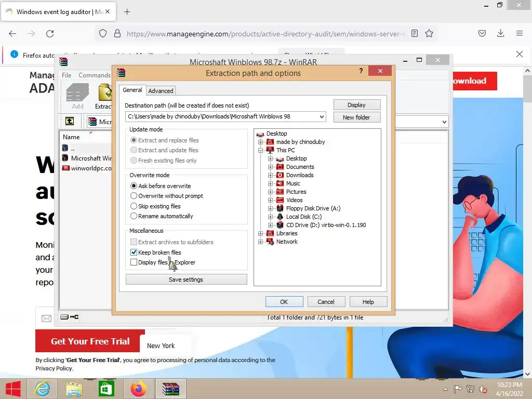The width and height of the screenshot is (532, 399).
Task: Enable 'Display files in Explorer' checkbox
Action: pyautogui.click(x=134, y=262)
